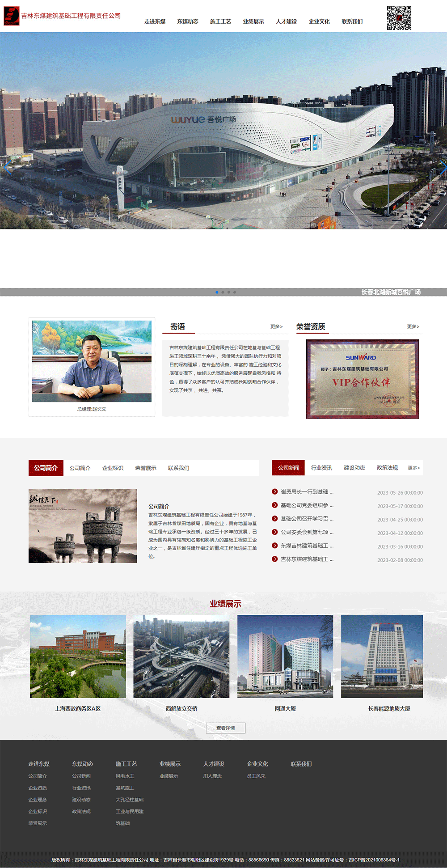Open the 长春能源地质大厦 project image
The width and height of the screenshot is (447, 868).
pos(382,656)
